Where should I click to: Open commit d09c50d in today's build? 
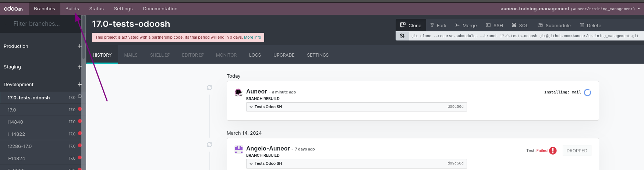pos(456,107)
